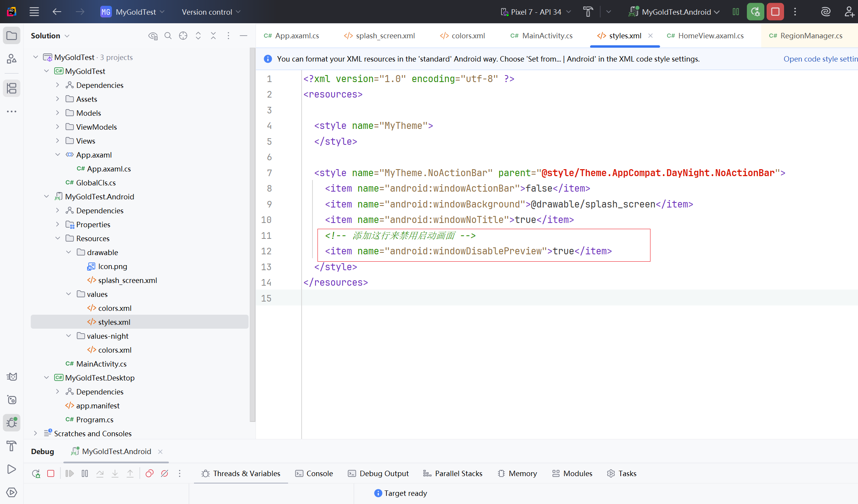Expand the Models folder node
The image size is (858, 504).
(x=57, y=113)
